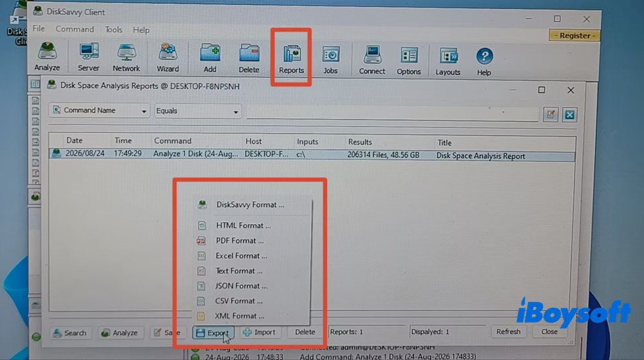Image resolution: width=644 pixels, height=360 pixels.
Task: Click the Analyze button in reports dialog
Action: pos(120,332)
